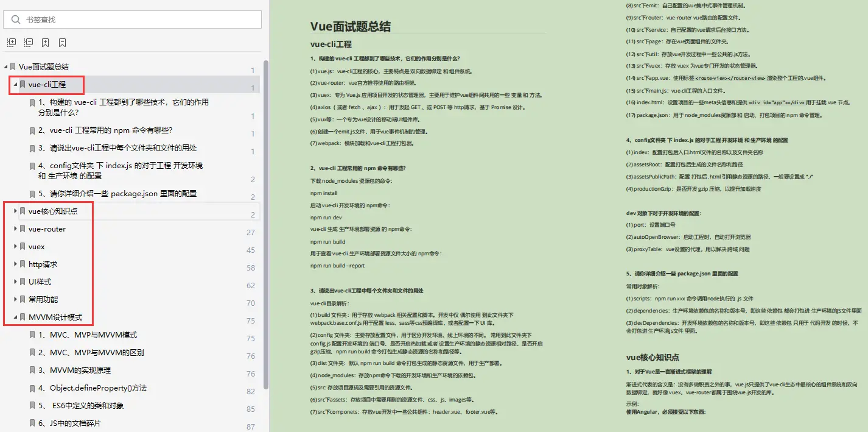Expand the vue-router bookmark
The height and width of the screenshot is (432, 868).
(x=15, y=229)
